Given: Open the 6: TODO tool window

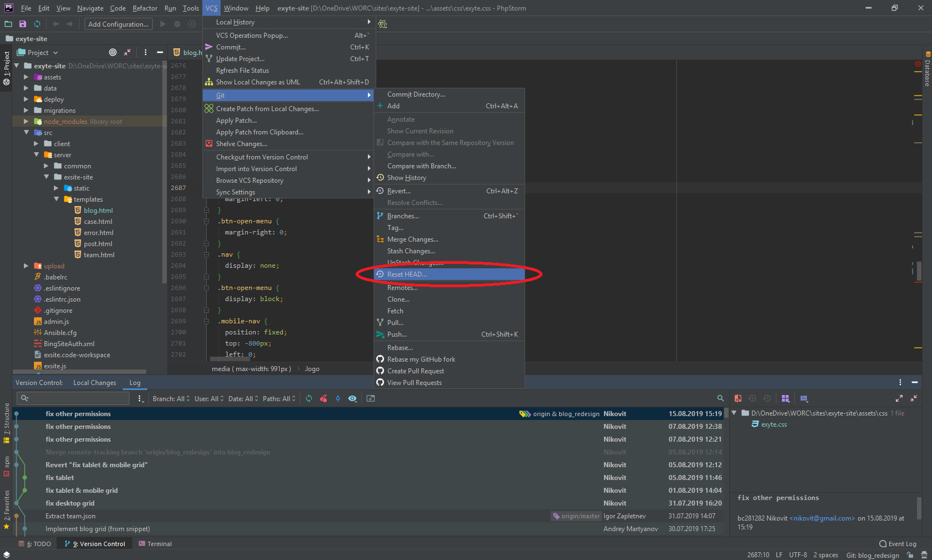Looking at the screenshot, I should [x=35, y=544].
